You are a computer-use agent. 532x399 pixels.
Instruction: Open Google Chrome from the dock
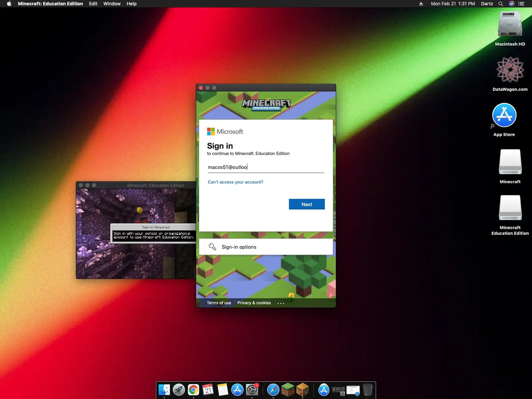click(194, 390)
